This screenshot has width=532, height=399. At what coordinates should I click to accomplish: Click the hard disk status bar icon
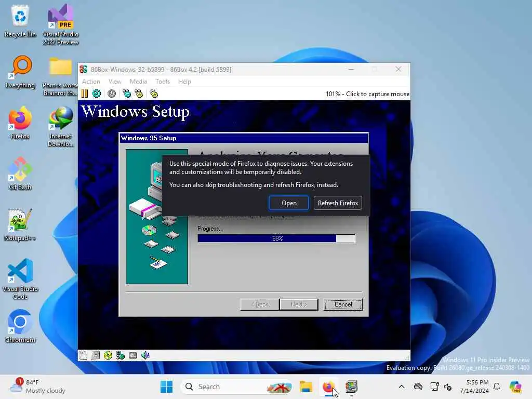coord(133,355)
